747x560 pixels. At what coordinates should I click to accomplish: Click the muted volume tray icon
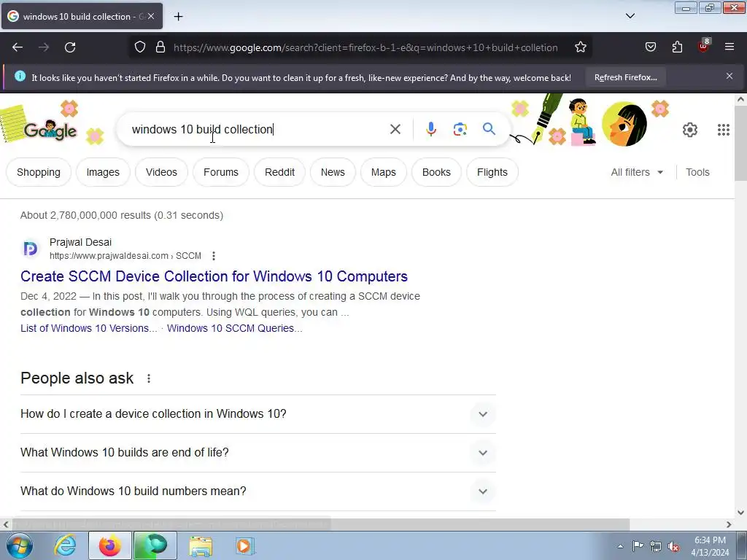(673, 547)
